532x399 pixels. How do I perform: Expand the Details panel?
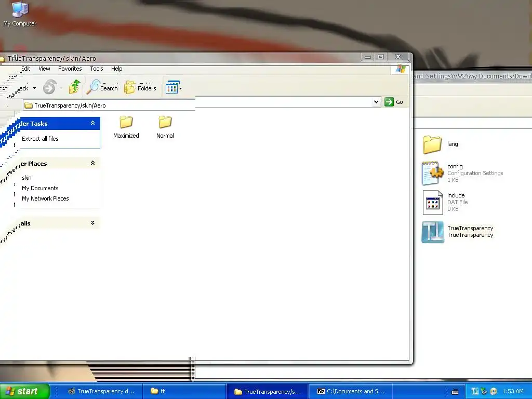[x=92, y=223]
